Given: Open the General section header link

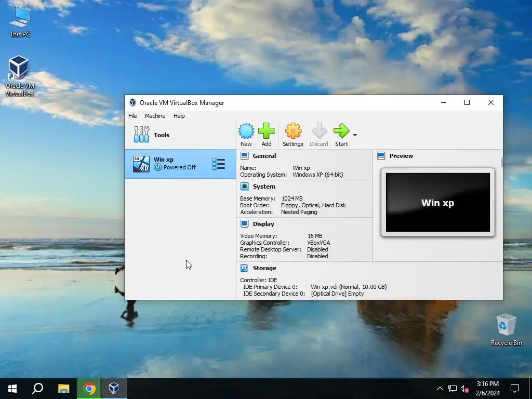Looking at the screenshot, I should click(264, 156).
